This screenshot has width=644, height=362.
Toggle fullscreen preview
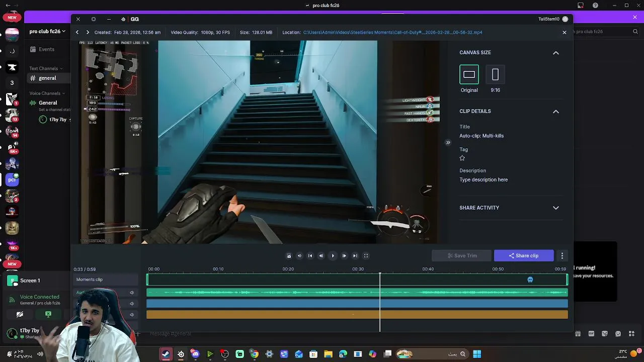pos(366,256)
